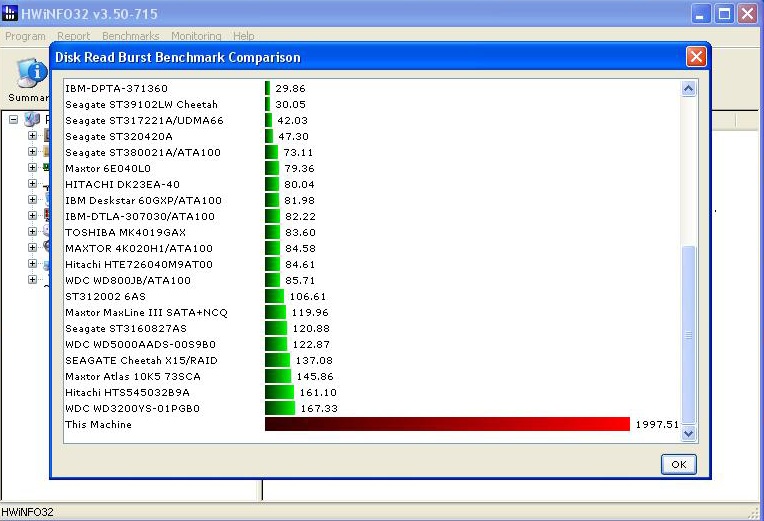Screen dimensions: 764x521
Task: Confirm the comparison dialog with OK
Action: 679,464
